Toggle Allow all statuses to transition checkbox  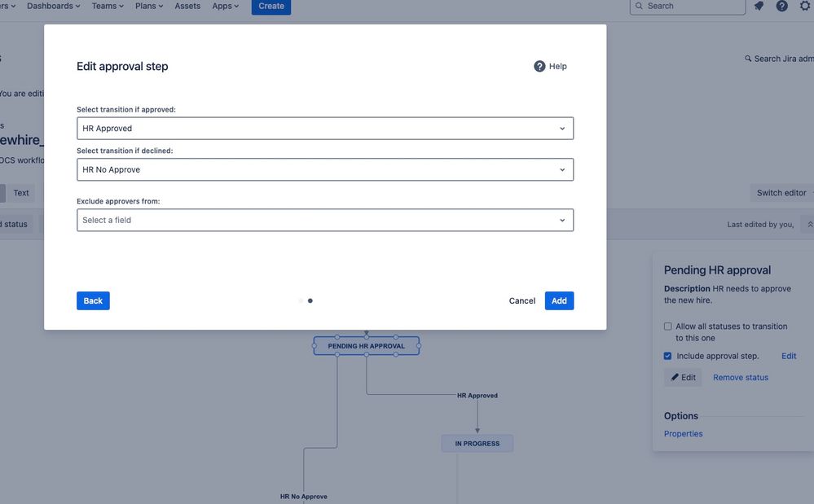coord(667,327)
